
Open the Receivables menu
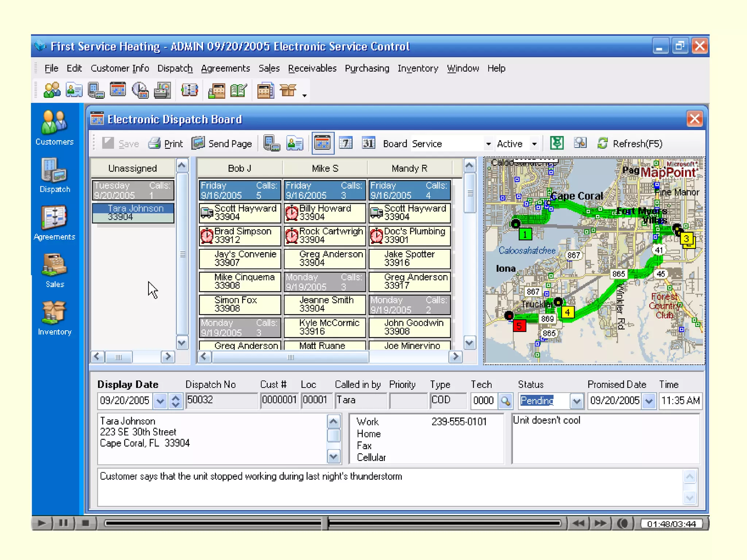tap(312, 69)
